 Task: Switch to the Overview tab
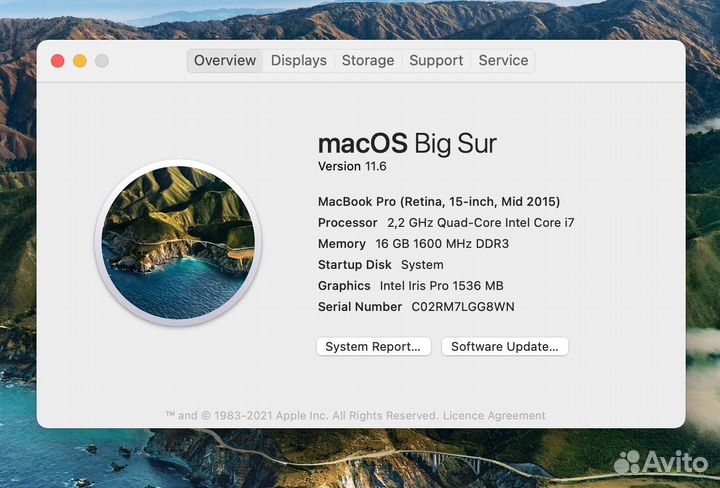[225, 61]
